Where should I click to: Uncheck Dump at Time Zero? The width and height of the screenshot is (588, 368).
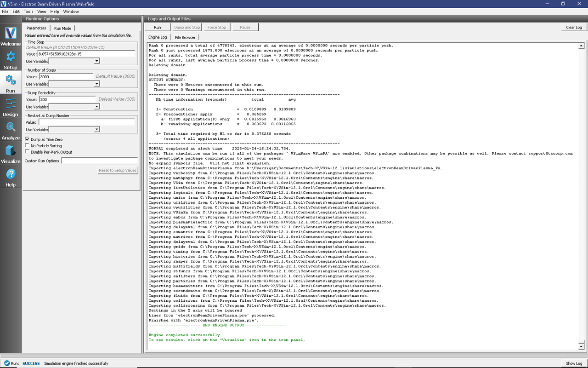pyautogui.click(x=27, y=139)
